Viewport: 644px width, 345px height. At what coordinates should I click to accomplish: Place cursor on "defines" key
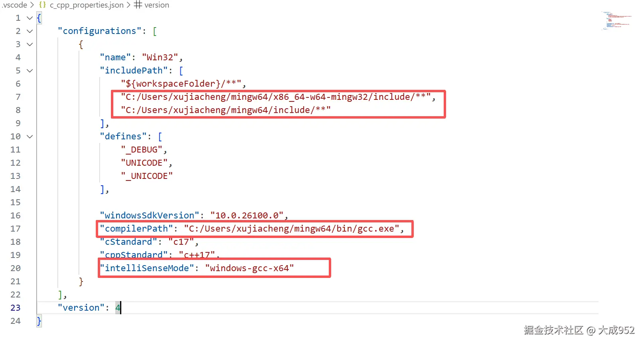click(x=123, y=137)
